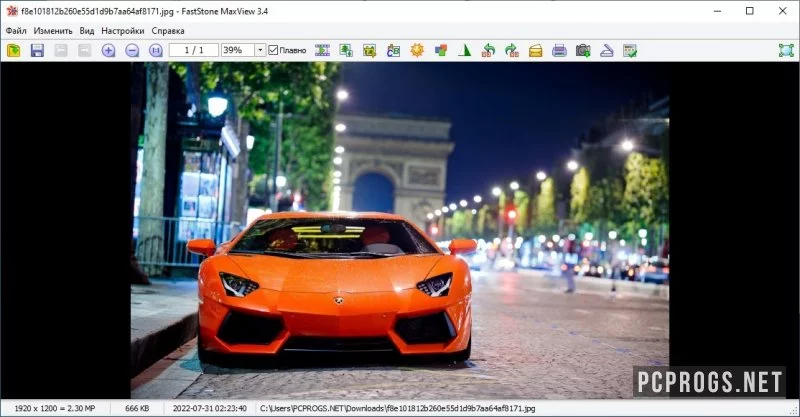Open the Вид menu
This screenshot has width=800, height=417.
coord(87,31)
